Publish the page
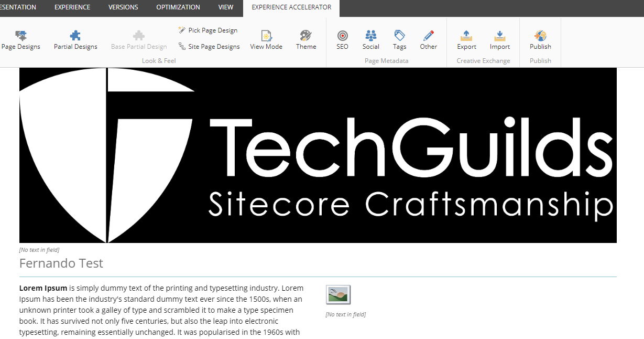This screenshot has width=644, height=339. tap(540, 40)
